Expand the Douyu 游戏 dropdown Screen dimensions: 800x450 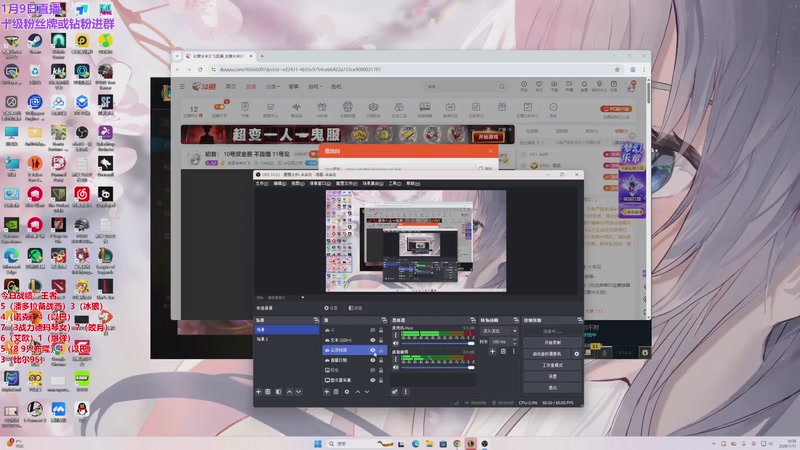pyautogui.click(x=315, y=87)
